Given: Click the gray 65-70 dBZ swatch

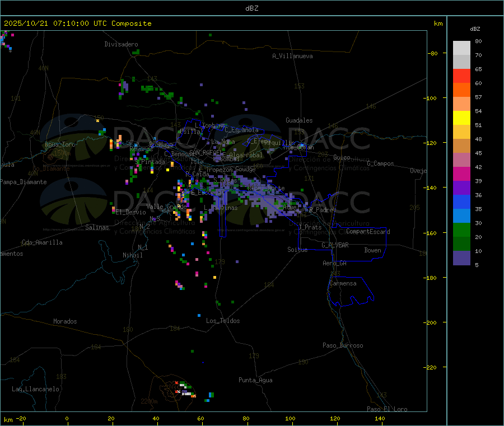Looking at the screenshot, I should click(x=461, y=62).
